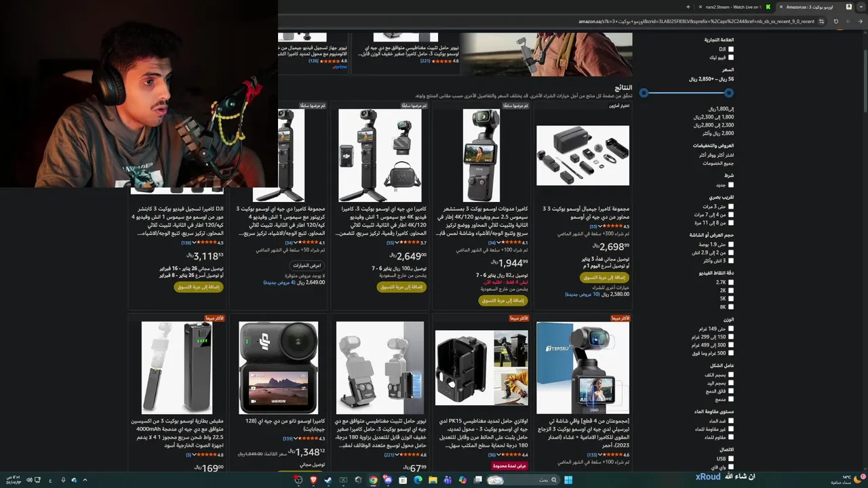Open the Osmo Pocket 3 accessories bundle product image
This screenshot has width=868, height=488.
[x=583, y=155]
